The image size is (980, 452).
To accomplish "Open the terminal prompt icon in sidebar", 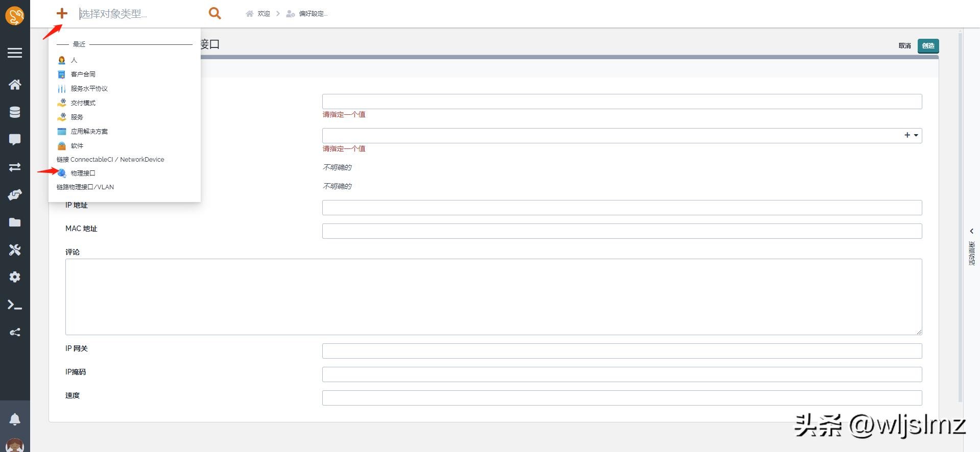I will click(15, 305).
